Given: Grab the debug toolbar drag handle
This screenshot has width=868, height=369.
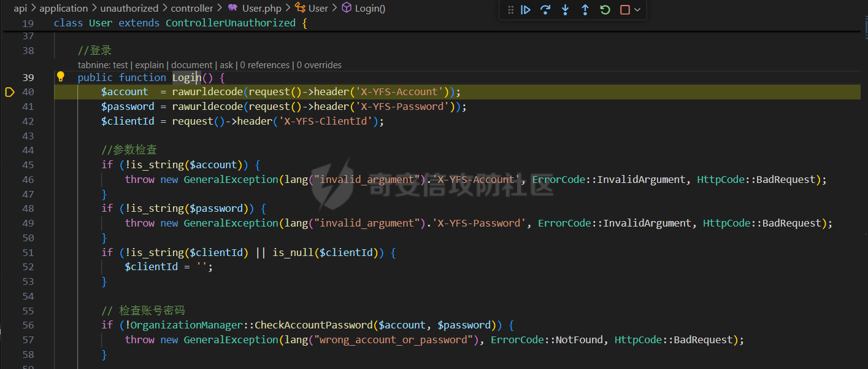Looking at the screenshot, I should [510, 10].
